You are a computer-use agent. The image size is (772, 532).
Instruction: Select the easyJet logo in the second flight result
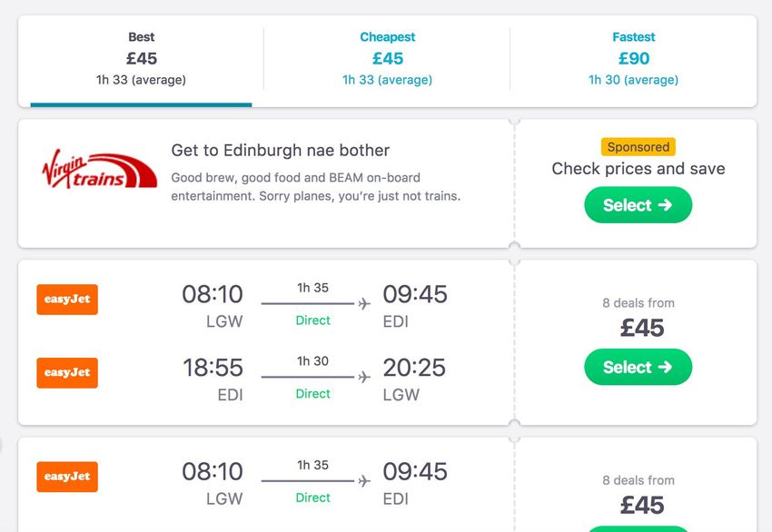tap(67, 477)
